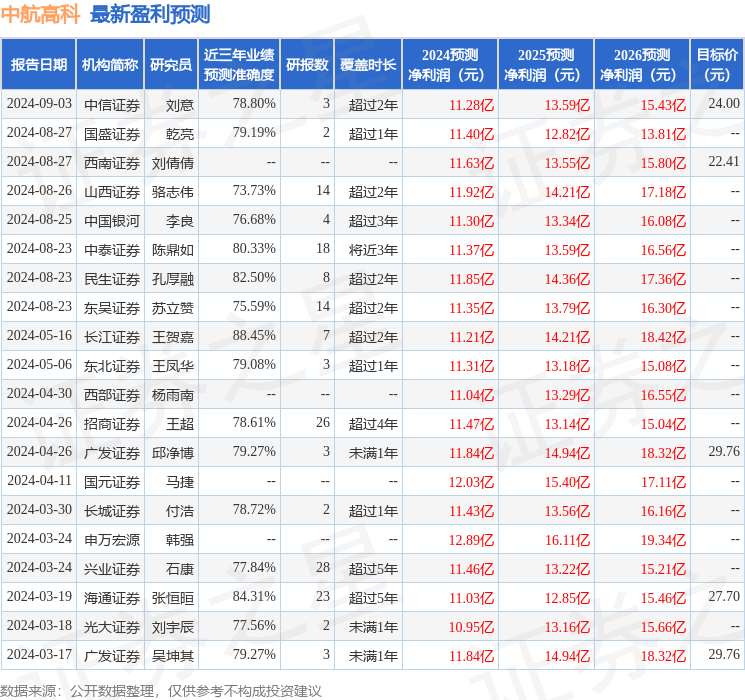Select the 2024预测净利润 column header
The image size is (745, 700).
(x=449, y=64)
